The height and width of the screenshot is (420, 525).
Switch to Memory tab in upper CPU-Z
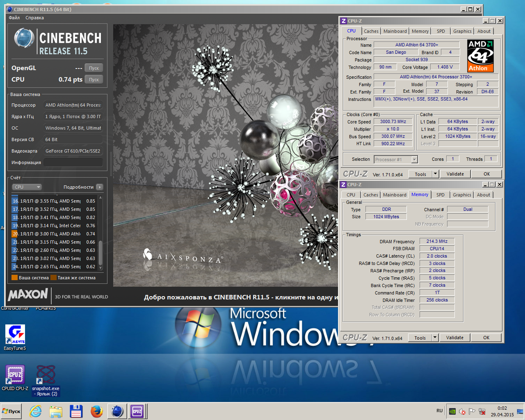pyautogui.click(x=420, y=31)
